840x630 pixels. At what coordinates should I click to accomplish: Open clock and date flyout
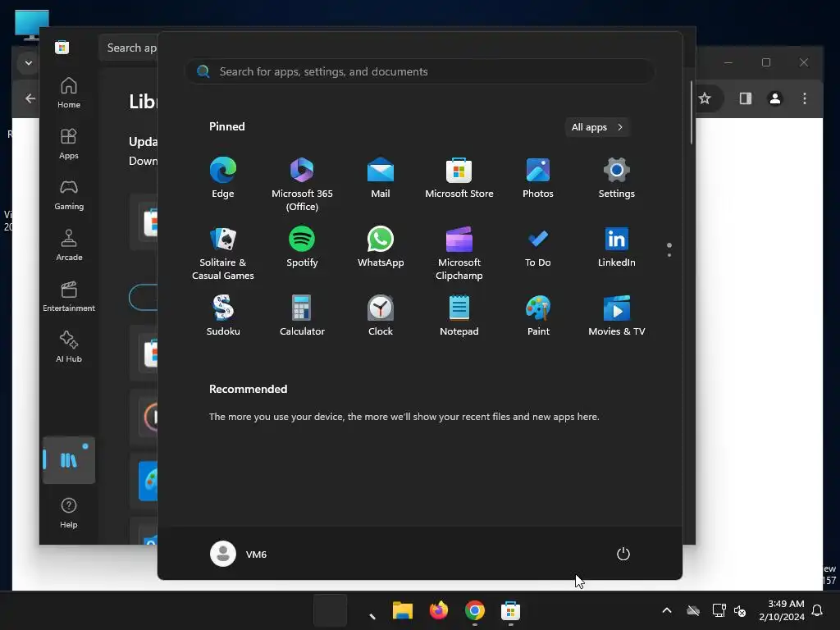782,610
